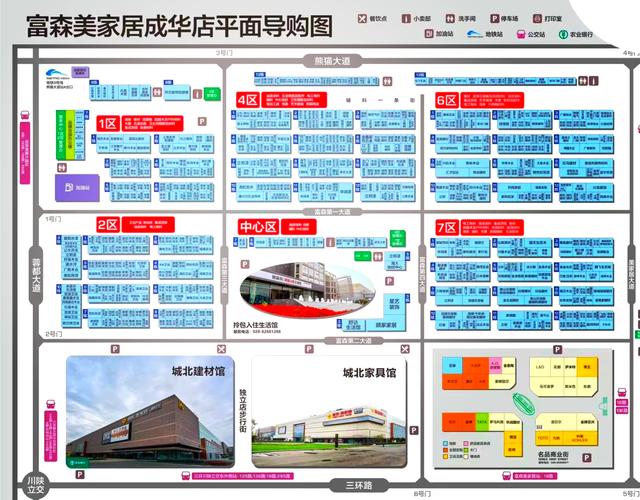Image resolution: width=640 pixels, height=500 pixels.
Task: Click the 加油站 gas station legend icon
Action: (429, 34)
